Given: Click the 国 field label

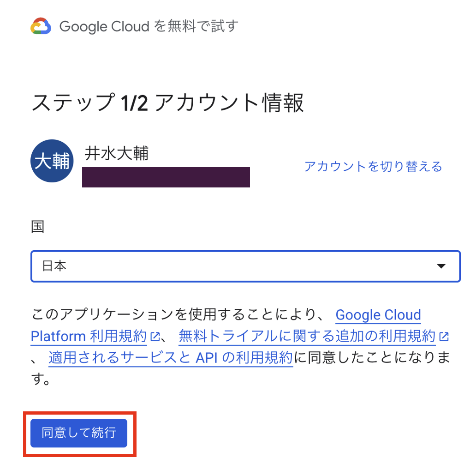Looking at the screenshot, I should (x=37, y=227).
